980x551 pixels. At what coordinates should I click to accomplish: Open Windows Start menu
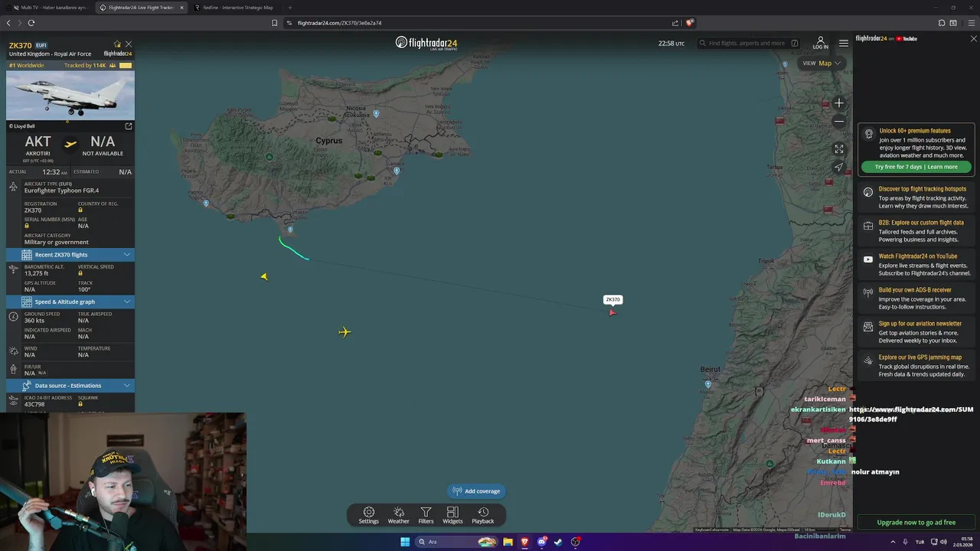tap(405, 542)
